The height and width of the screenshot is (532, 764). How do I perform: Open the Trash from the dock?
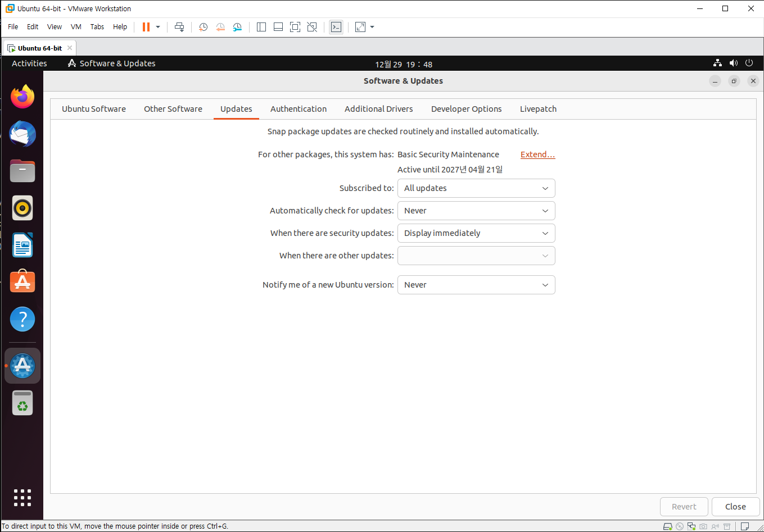(x=22, y=403)
